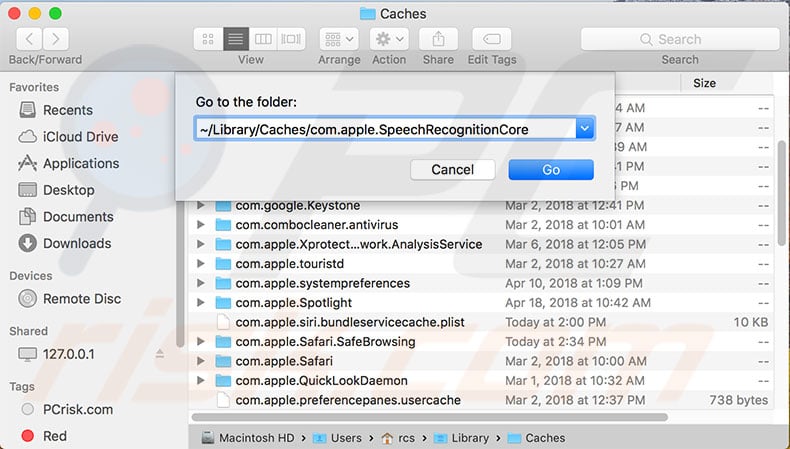Click the Apr 18, 2018 at 10:42 AM date

point(578,303)
